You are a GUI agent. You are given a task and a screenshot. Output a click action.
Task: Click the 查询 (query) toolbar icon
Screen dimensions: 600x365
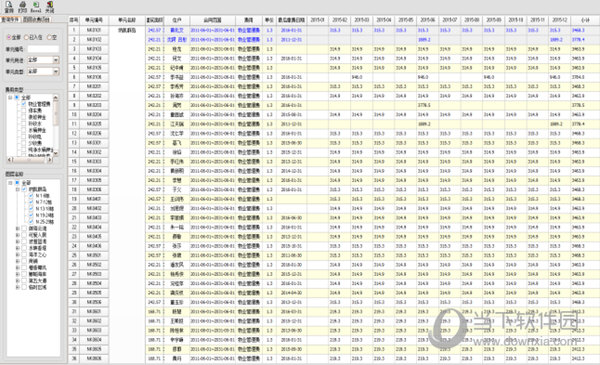click(8, 7)
